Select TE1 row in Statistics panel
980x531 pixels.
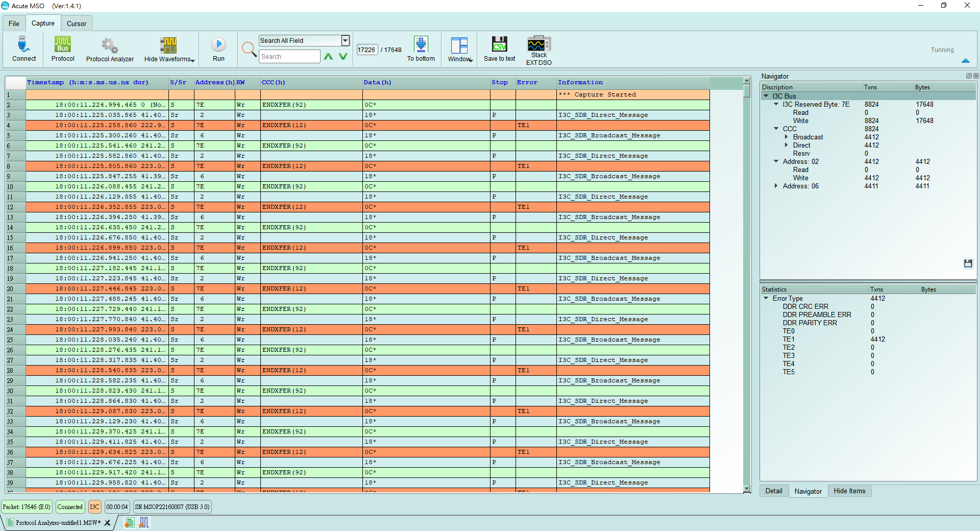[868, 339]
